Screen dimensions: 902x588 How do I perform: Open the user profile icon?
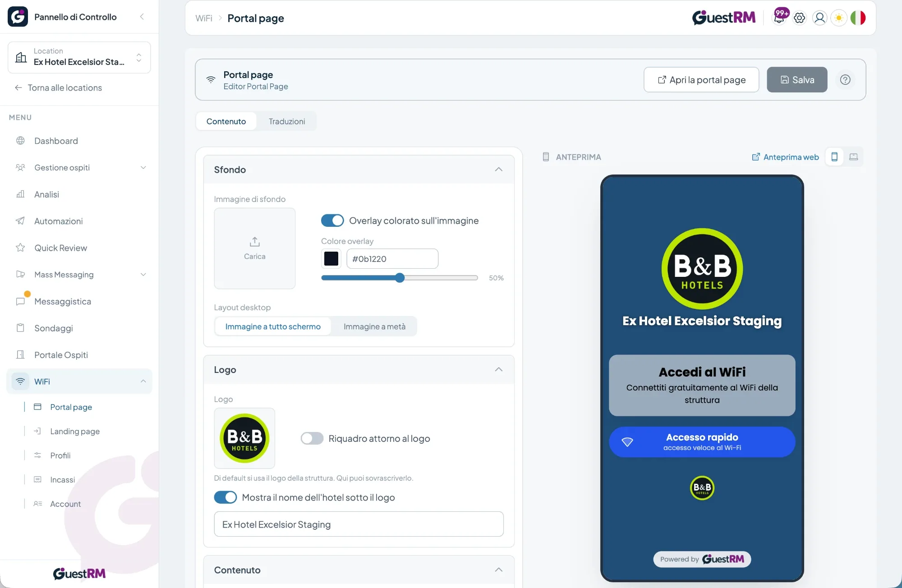[x=819, y=18]
